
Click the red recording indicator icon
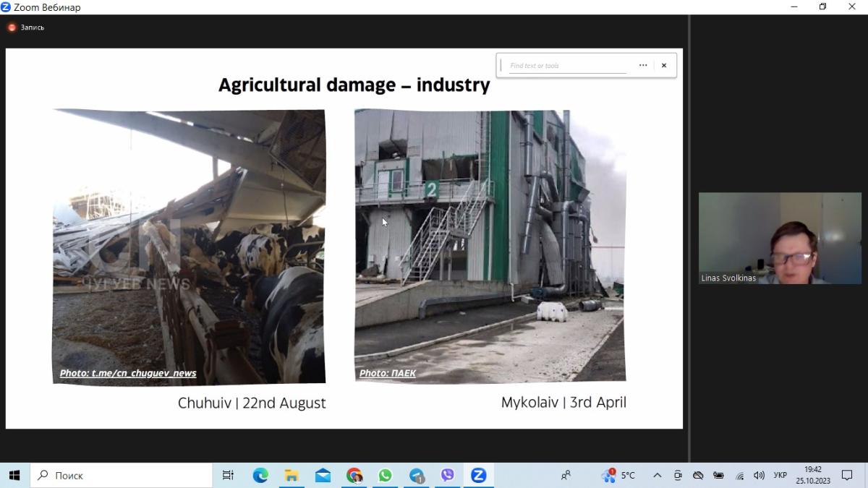tap(12, 27)
